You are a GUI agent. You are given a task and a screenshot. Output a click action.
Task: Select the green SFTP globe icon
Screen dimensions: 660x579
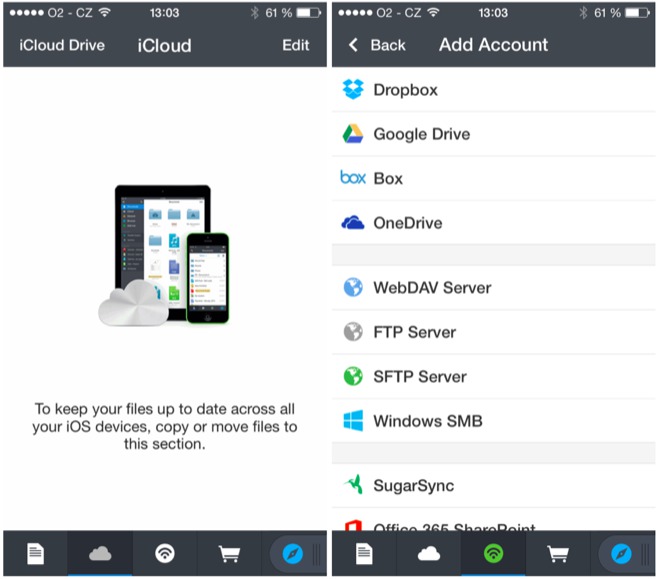353,376
